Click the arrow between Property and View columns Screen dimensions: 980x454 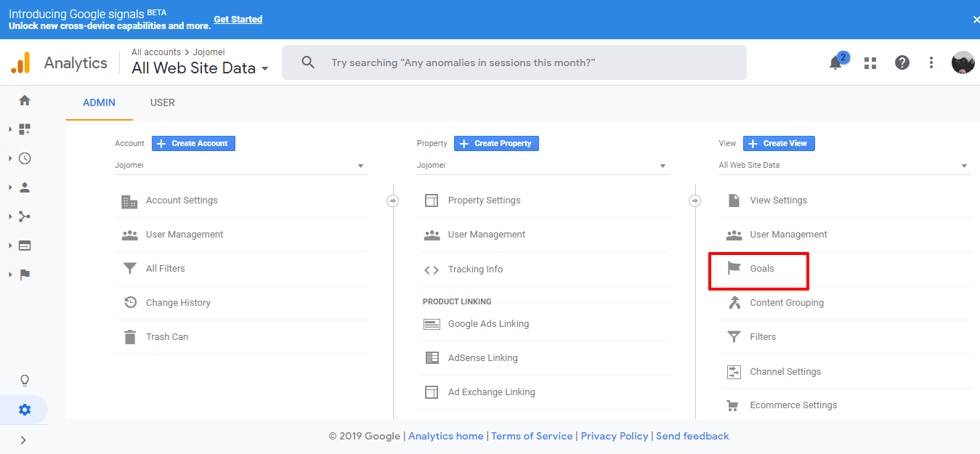(x=695, y=200)
